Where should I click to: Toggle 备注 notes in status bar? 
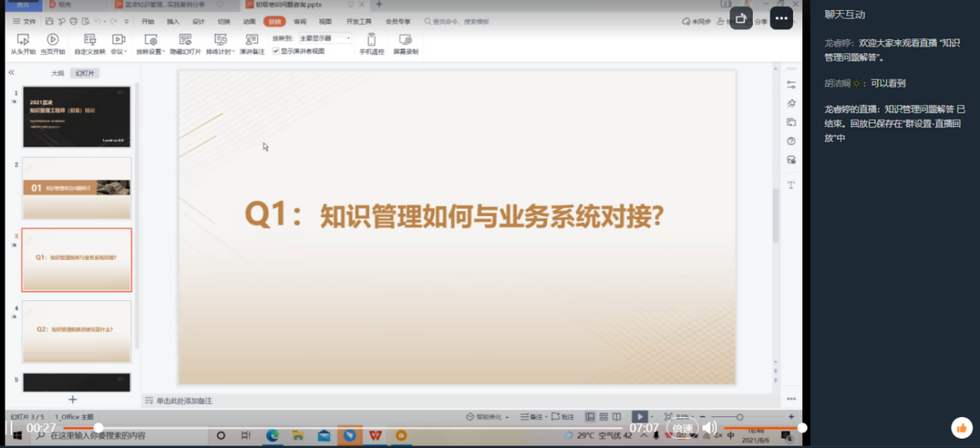point(532,416)
